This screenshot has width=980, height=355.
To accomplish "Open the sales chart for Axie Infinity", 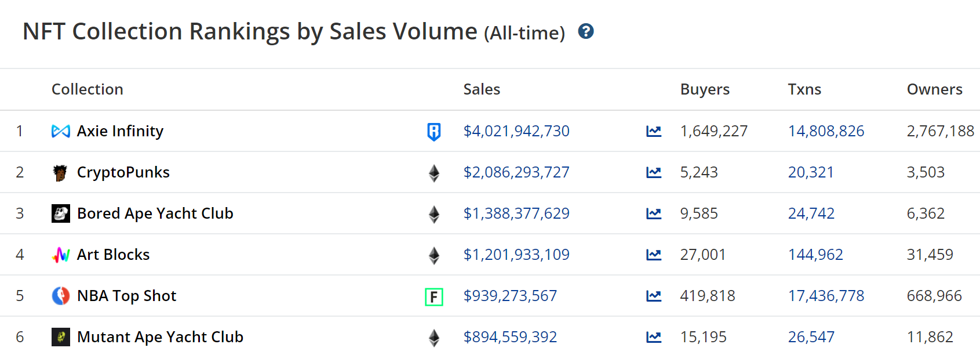I will pos(654,131).
